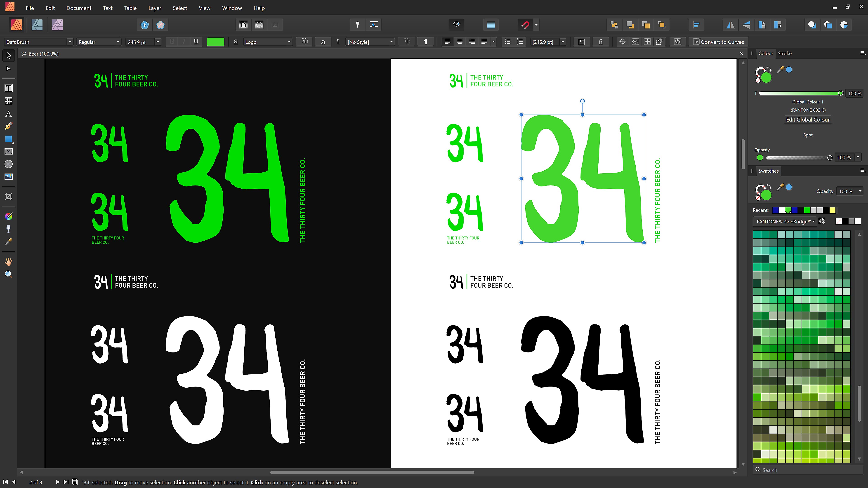
Task: Click Edit Global Colour button
Action: tap(808, 120)
